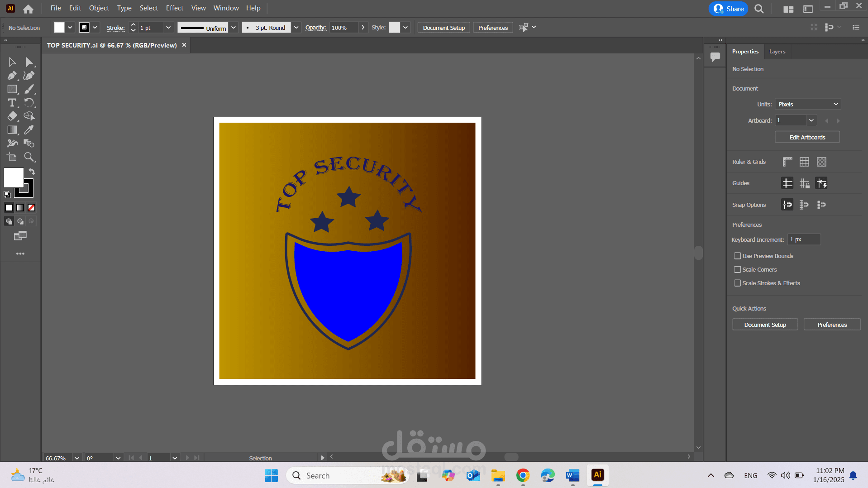Open the stroke weight dropdown arrow
Viewport: 868px width, 488px height.
coord(168,28)
